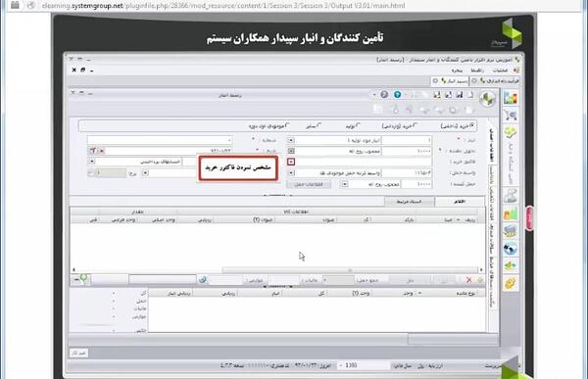This screenshot has width=588, height=379.
Task: Click the ردیف column header
Action: click(x=469, y=220)
